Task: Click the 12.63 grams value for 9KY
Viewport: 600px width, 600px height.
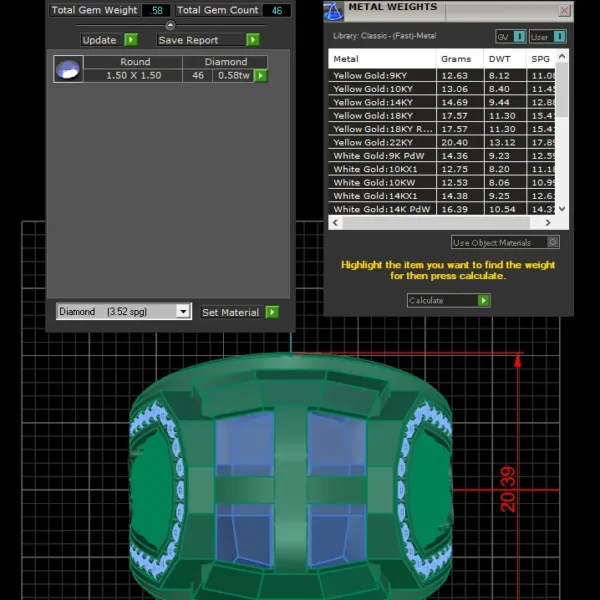Action: (455, 75)
